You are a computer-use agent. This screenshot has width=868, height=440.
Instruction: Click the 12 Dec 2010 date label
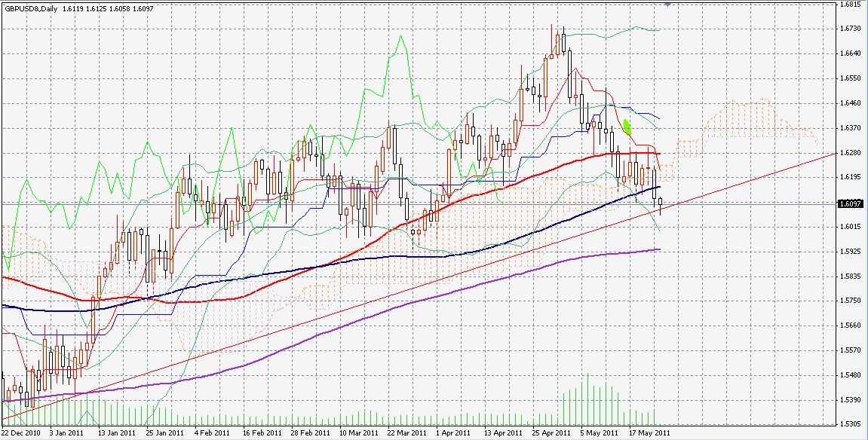coord(20,433)
